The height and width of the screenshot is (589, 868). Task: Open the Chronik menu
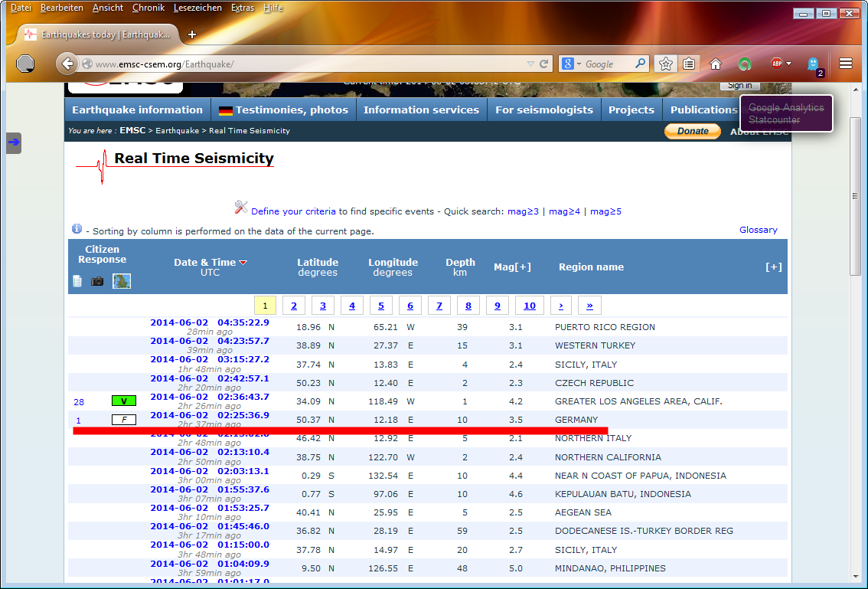[148, 8]
